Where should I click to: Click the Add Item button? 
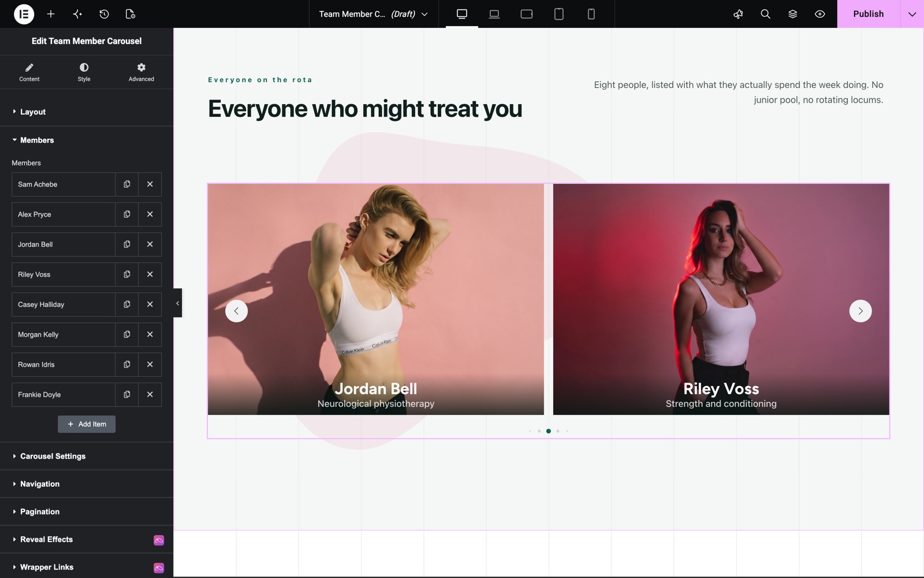(x=87, y=424)
